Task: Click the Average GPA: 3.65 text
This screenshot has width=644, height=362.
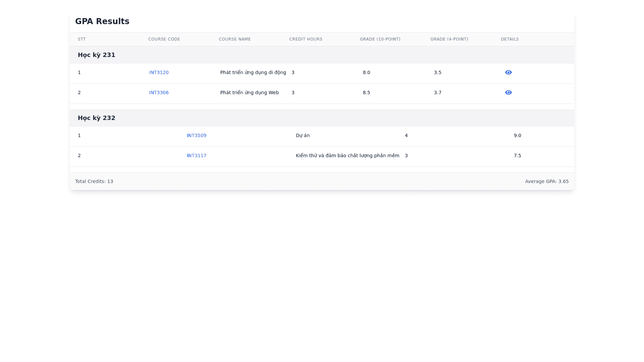Action: (x=547, y=181)
